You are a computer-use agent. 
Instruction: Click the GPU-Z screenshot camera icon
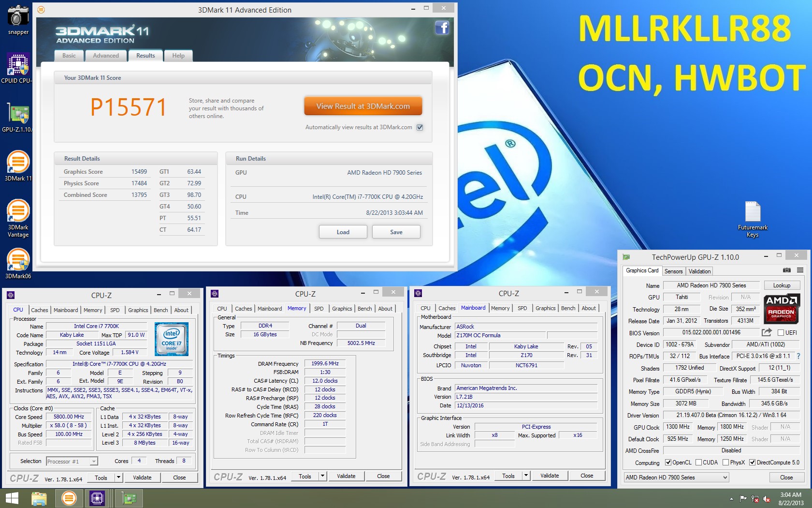click(787, 270)
